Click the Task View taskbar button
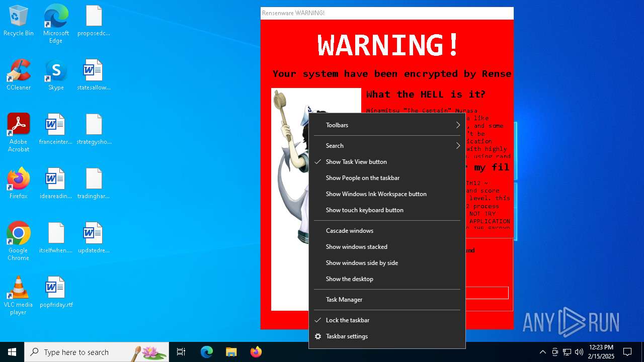 181,352
